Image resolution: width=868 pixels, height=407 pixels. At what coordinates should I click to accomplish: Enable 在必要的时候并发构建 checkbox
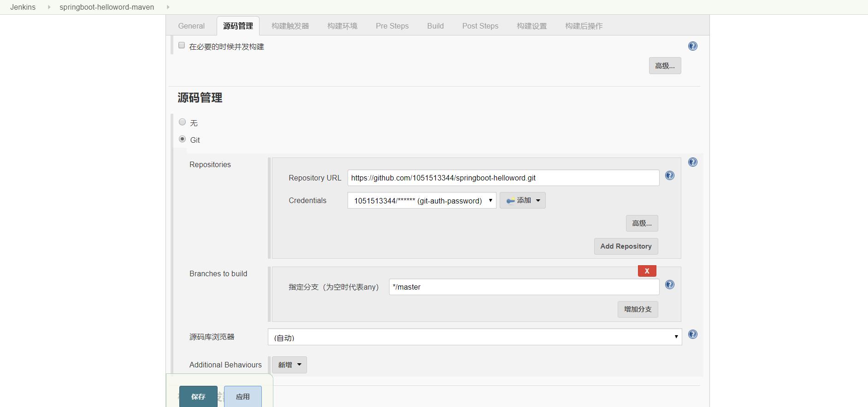coord(182,45)
